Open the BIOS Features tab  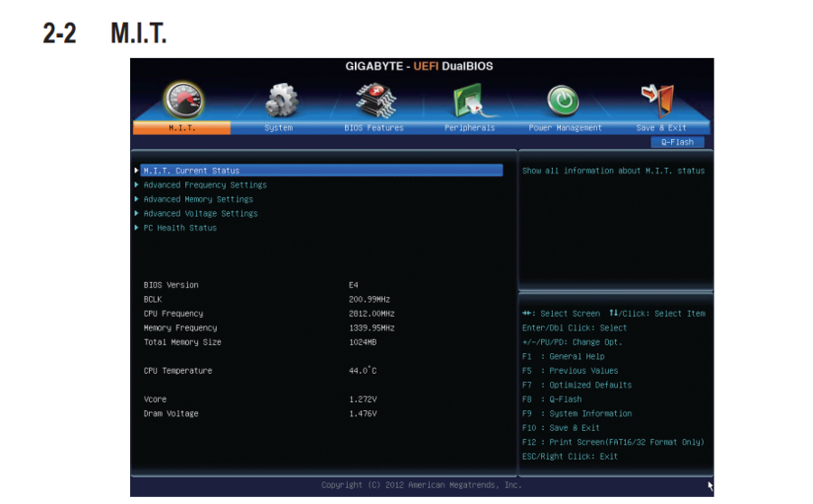[374, 127]
